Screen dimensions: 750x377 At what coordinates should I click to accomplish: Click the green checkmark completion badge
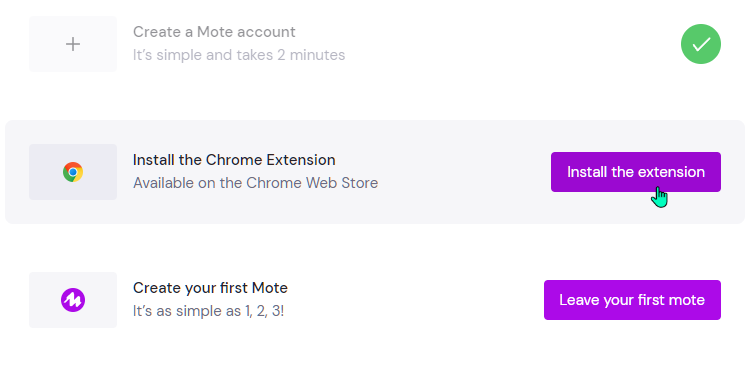(x=701, y=44)
